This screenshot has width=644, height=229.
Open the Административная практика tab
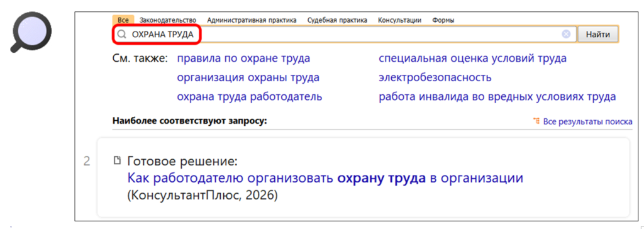252,20
